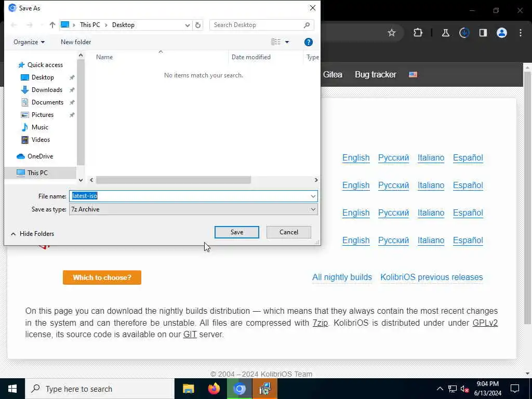
Task: Change the file view layout icon
Action: (x=276, y=42)
